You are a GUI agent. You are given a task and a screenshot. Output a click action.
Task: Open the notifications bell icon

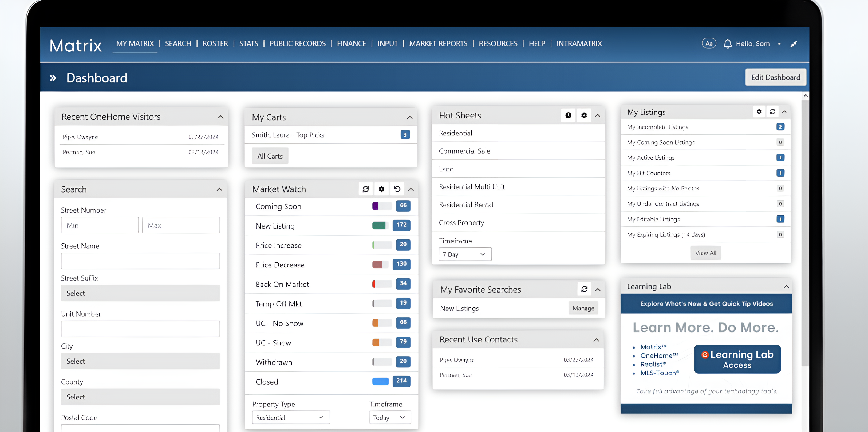pyautogui.click(x=727, y=44)
